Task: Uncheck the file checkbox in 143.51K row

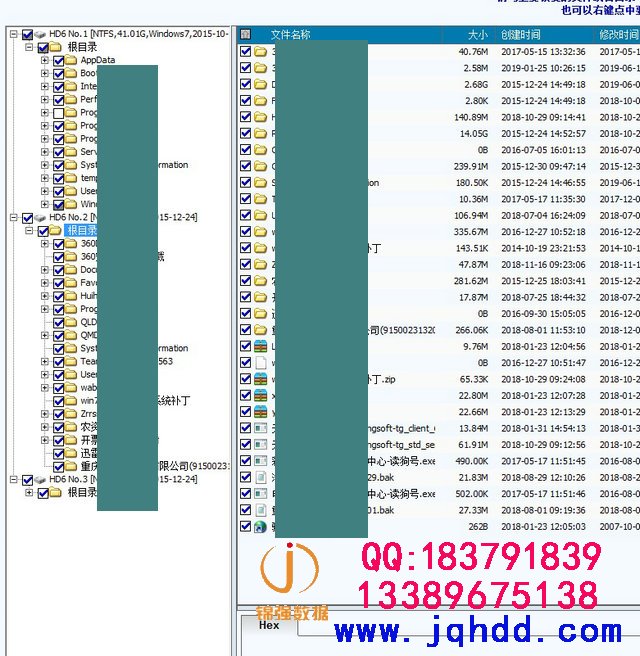Action: (246, 248)
